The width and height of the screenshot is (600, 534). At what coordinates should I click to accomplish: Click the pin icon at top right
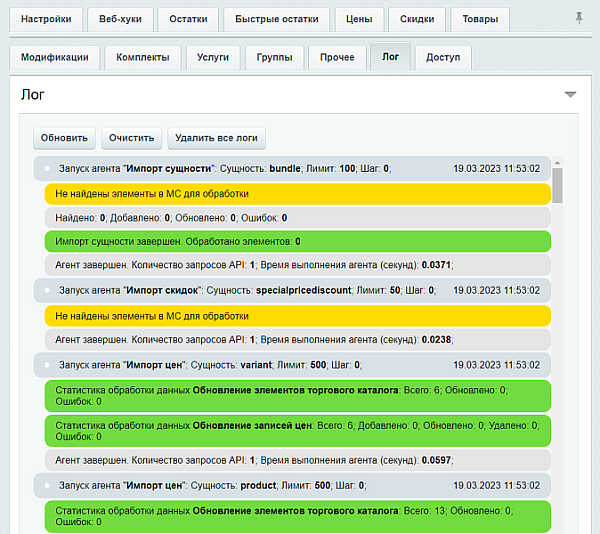coord(579,19)
